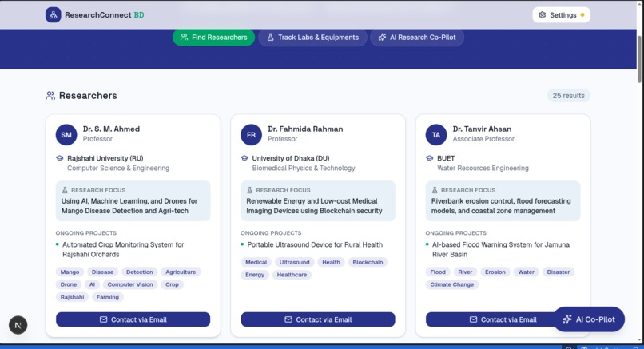Contact Dr. S. M. Ahmed via Email
The image size is (644, 349).
tap(133, 319)
